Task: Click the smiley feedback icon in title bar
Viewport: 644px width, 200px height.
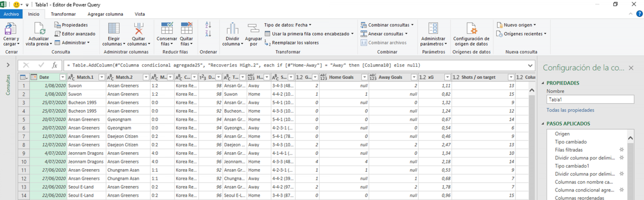Action: tap(17, 4)
